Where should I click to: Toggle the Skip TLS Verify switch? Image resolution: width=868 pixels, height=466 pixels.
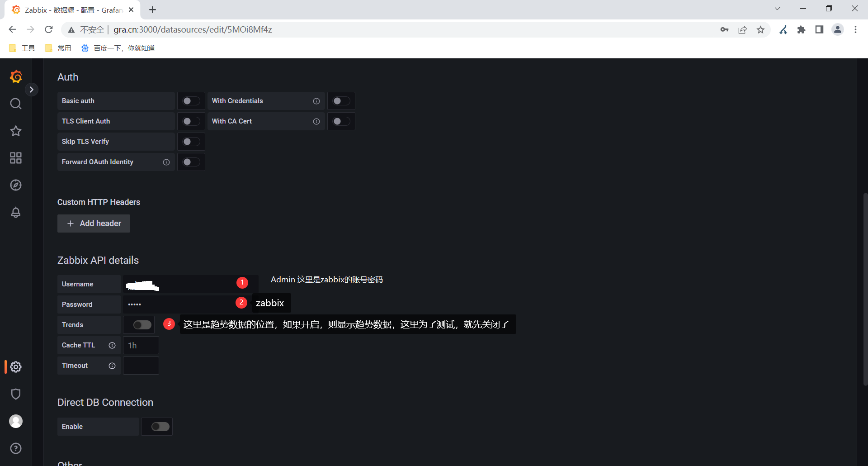coord(191,142)
